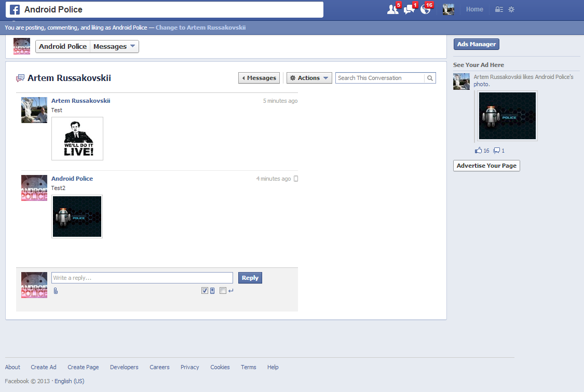Viewport: 584px width, 392px height.
Task: Expand the Messages dropdown next to Android Police
Action: pos(114,47)
